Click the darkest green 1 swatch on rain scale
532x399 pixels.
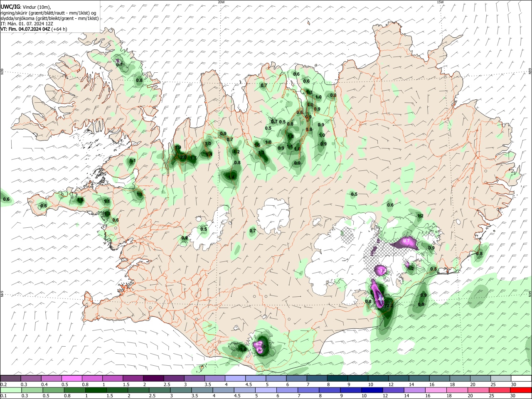pos(96,390)
